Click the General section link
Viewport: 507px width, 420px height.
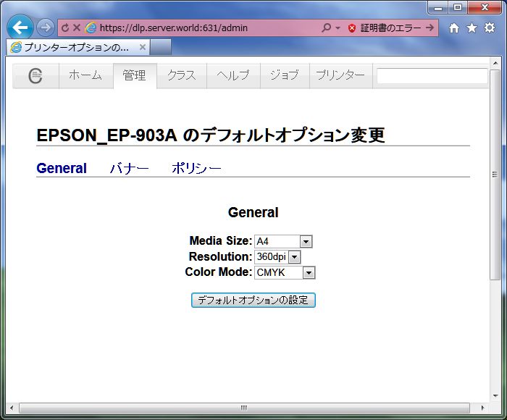pyautogui.click(x=62, y=169)
